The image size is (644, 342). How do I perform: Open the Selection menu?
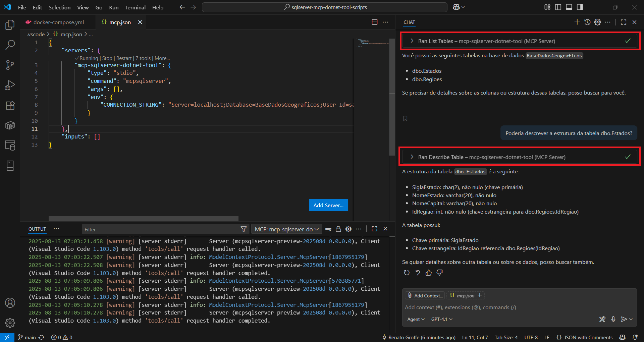59,7
